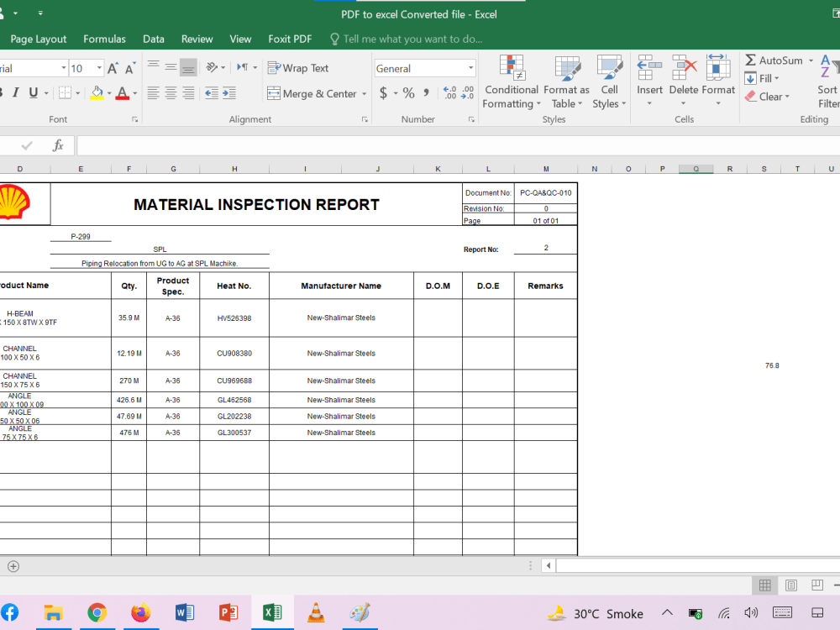Click the Insert Function fx icon
840x630 pixels.
58,145
